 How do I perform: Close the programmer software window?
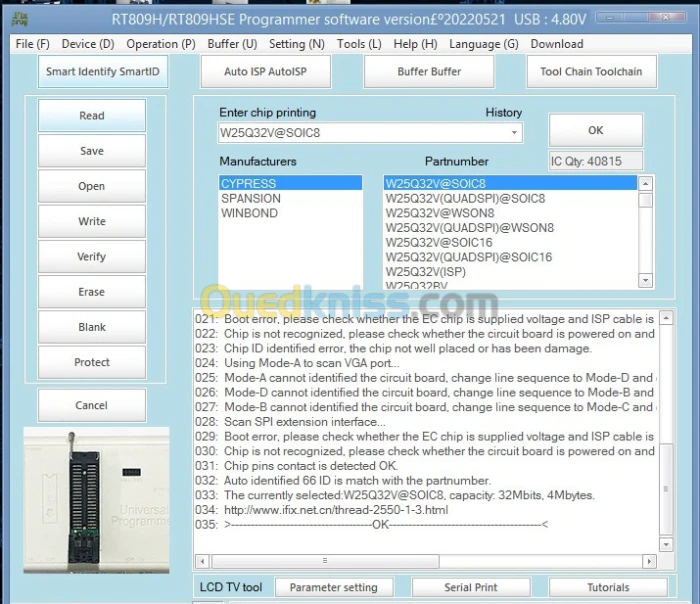[666, 17]
